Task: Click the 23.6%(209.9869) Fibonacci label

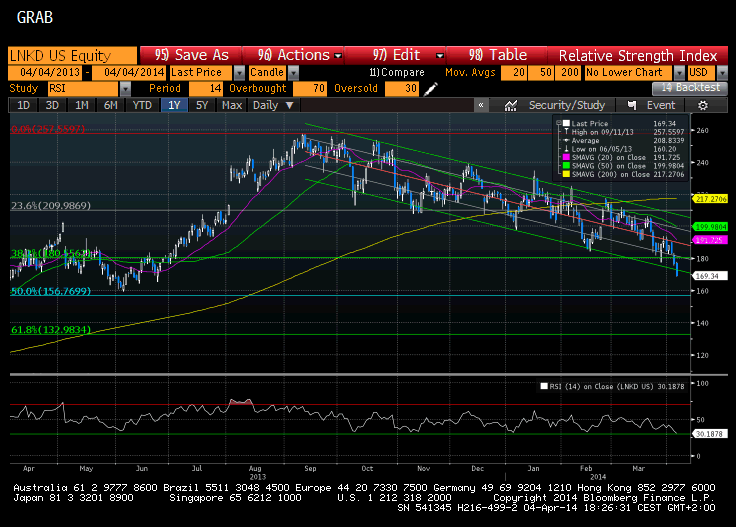Action: pyautogui.click(x=51, y=206)
